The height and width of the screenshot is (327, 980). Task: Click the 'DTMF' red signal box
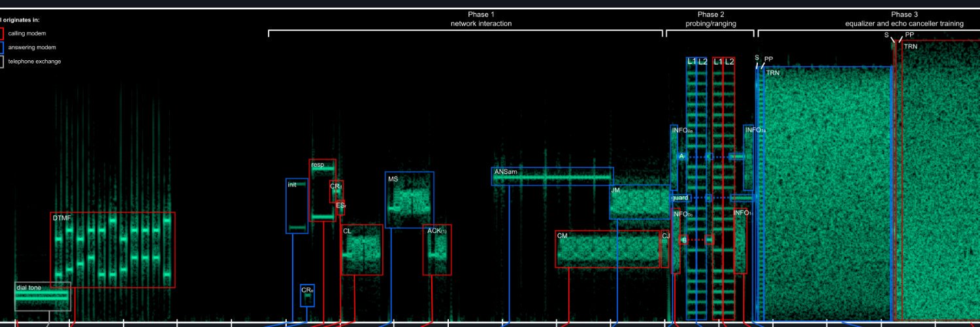113,250
